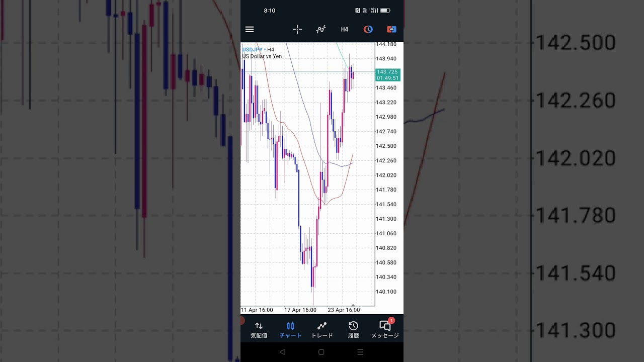The height and width of the screenshot is (362, 644).
Task: Expand the USDJPY symbol dropdown
Action: coord(254,49)
